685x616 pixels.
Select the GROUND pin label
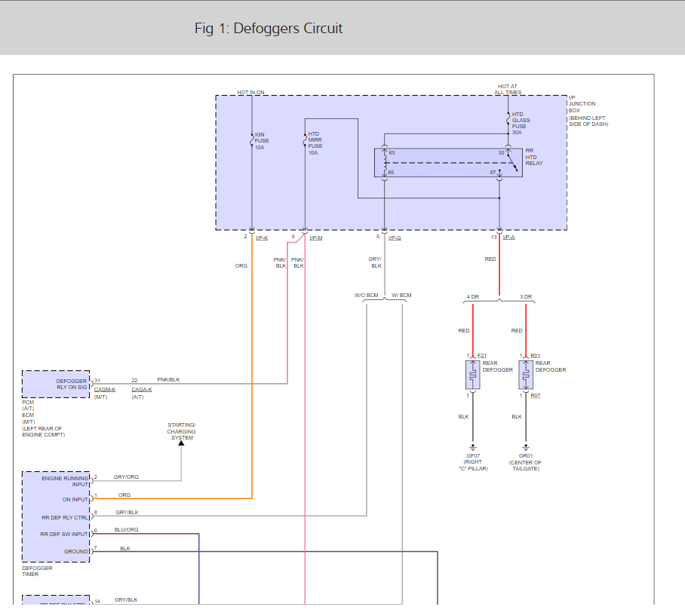[x=76, y=552]
